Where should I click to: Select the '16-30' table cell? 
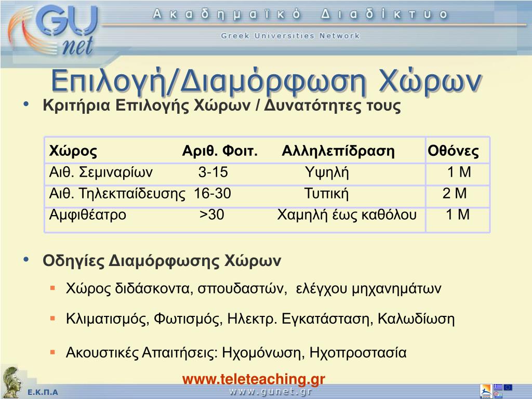tap(212, 194)
